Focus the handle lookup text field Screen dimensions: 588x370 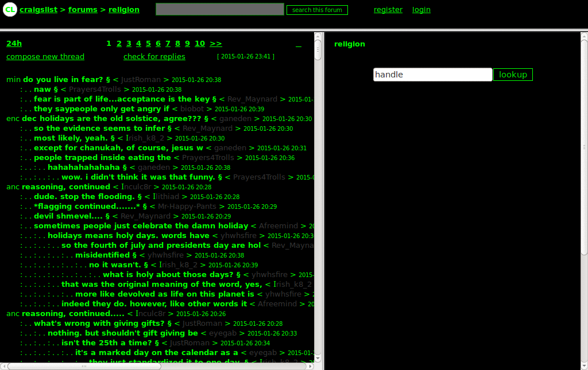(432, 75)
